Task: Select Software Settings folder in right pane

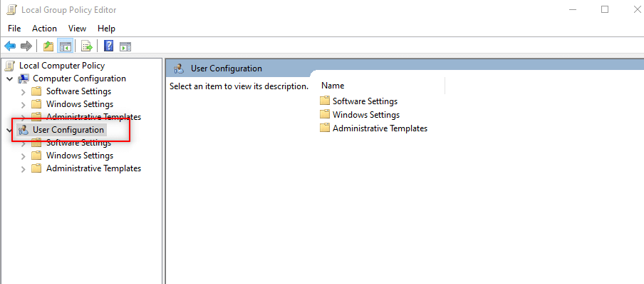Action: pos(365,101)
